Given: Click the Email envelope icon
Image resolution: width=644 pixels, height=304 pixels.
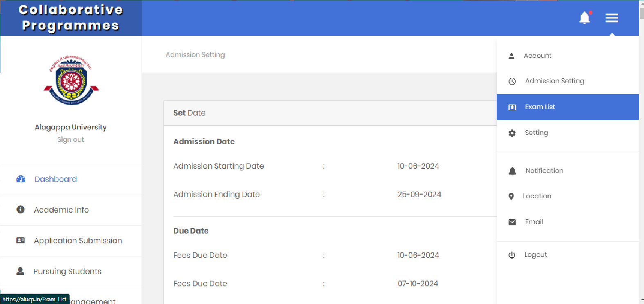Looking at the screenshot, I should [512, 222].
